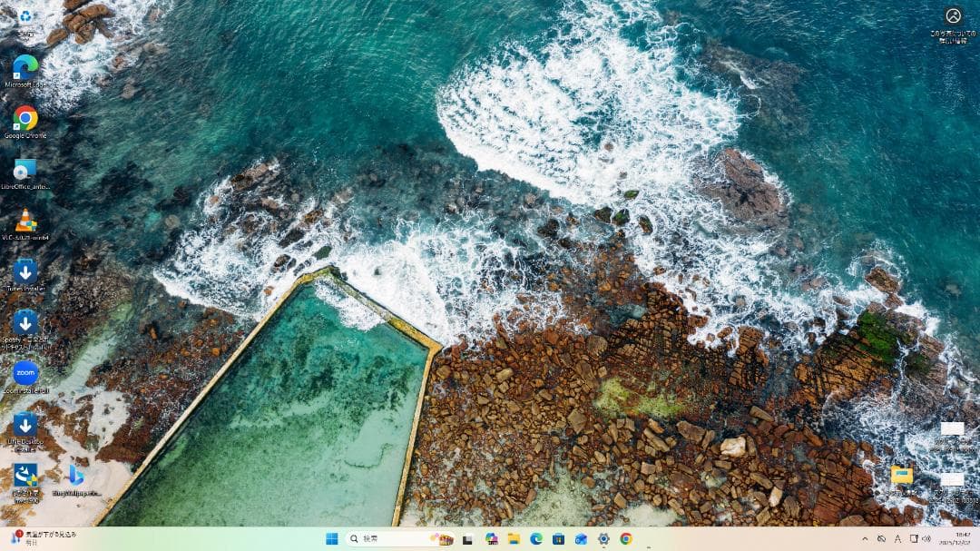Select the Google Chrome desktop shortcut

[x=25, y=118]
